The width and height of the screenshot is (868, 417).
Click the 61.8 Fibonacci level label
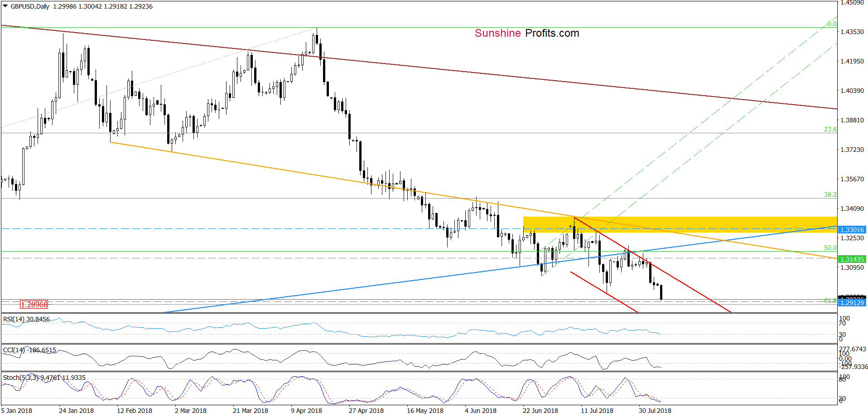point(830,301)
